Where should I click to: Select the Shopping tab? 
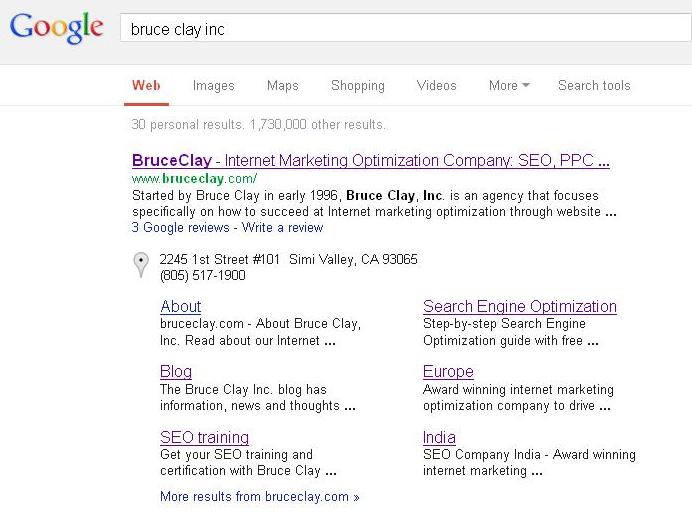[x=357, y=85]
